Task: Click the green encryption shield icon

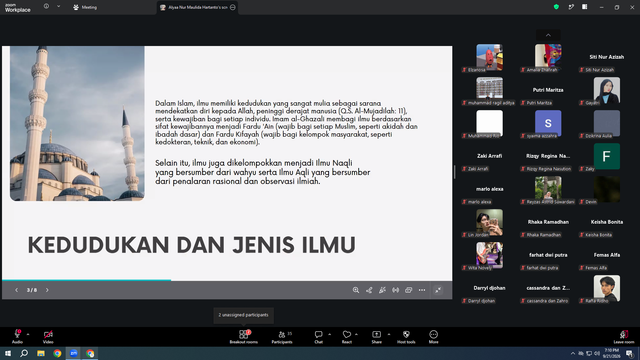Action: 556,7
